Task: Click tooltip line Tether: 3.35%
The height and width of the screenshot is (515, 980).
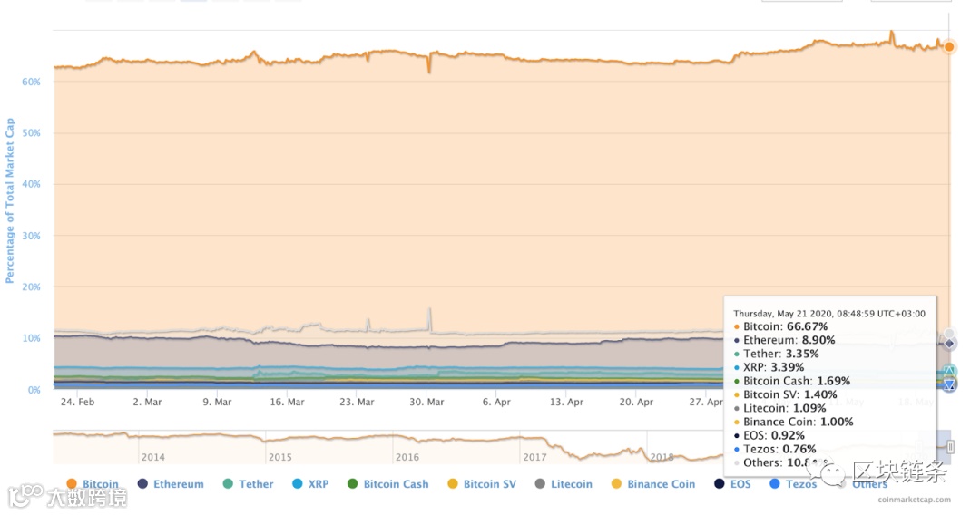Action: click(777, 354)
